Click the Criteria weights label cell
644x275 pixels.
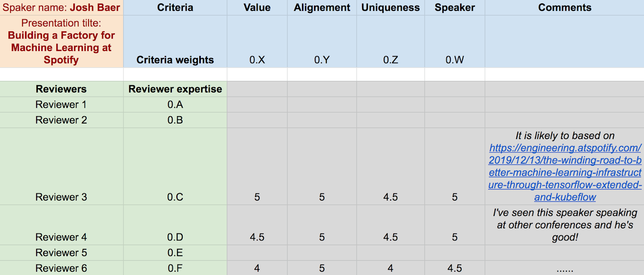[x=175, y=60]
